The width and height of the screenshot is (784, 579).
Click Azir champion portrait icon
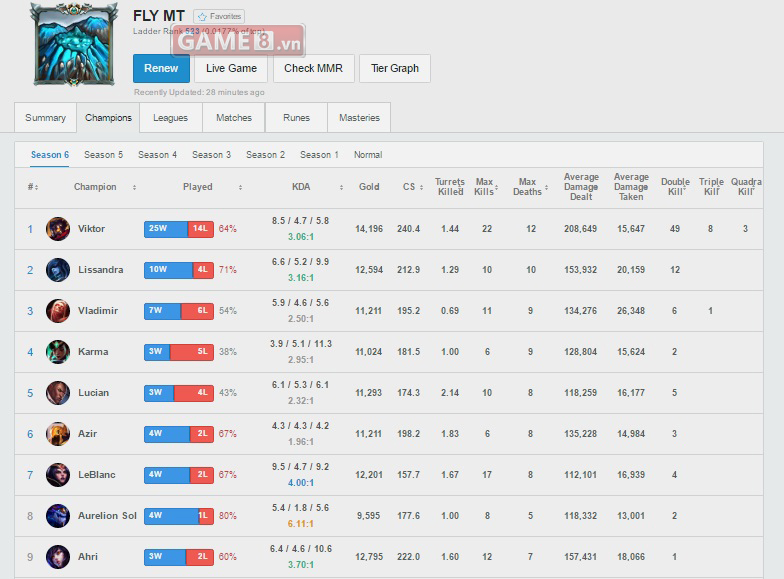pyautogui.click(x=58, y=434)
